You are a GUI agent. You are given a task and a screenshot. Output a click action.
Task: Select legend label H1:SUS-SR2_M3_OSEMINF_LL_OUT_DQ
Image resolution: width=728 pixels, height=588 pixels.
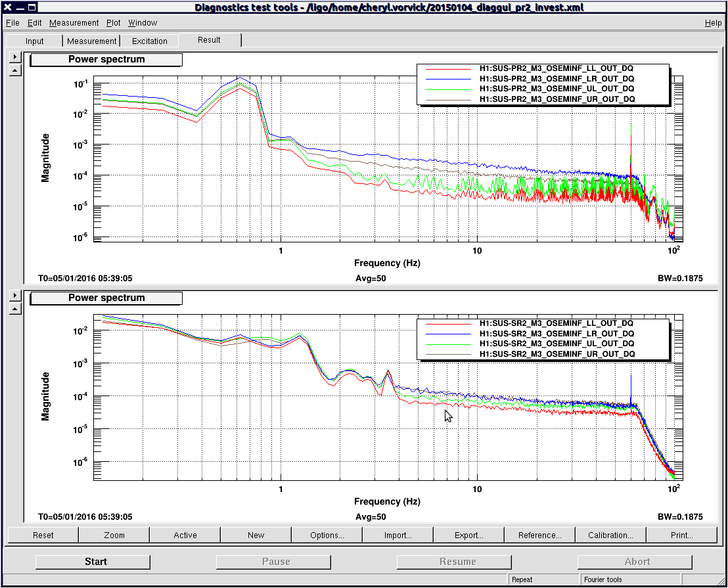coord(557,323)
